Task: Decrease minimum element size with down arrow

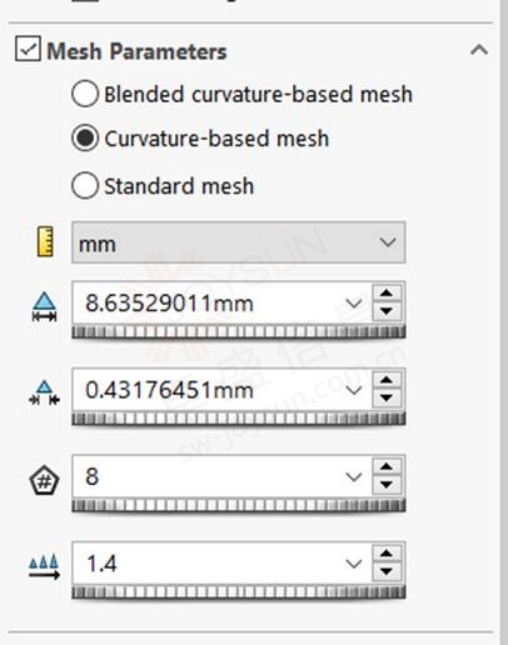Action: 387,398
